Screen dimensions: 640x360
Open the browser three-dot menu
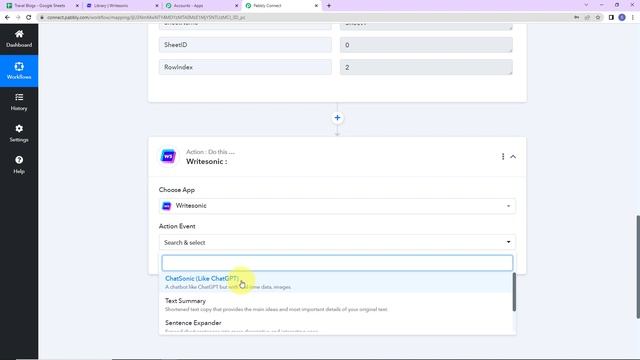point(633,18)
